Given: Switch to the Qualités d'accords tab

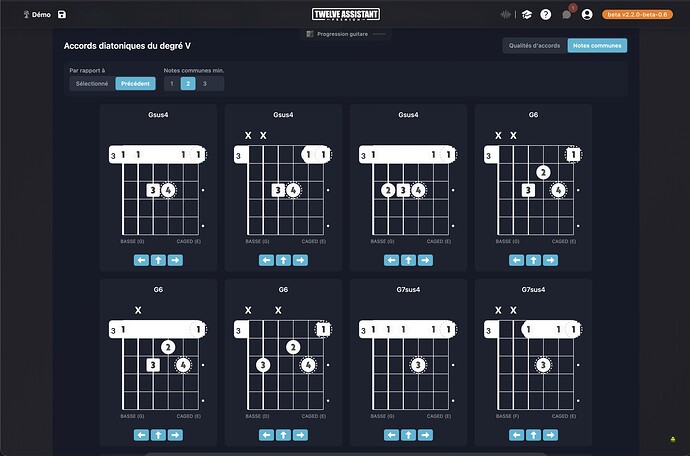Looking at the screenshot, I should tap(535, 45).
